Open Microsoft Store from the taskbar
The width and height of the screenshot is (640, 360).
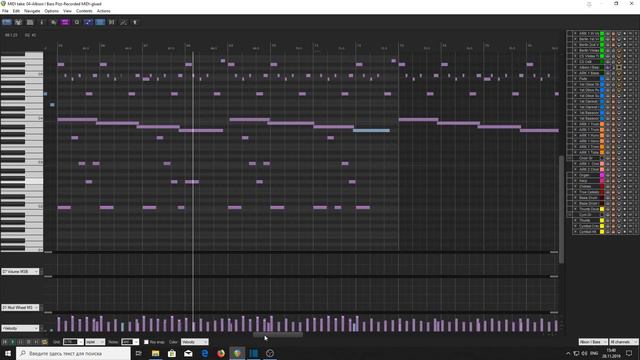(172, 353)
